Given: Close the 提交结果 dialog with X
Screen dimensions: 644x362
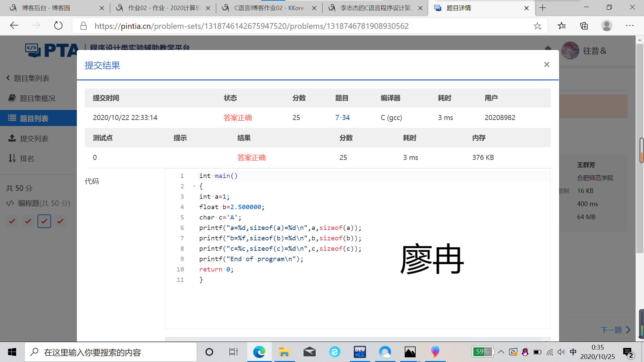Looking at the screenshot, I should point(546,64).
